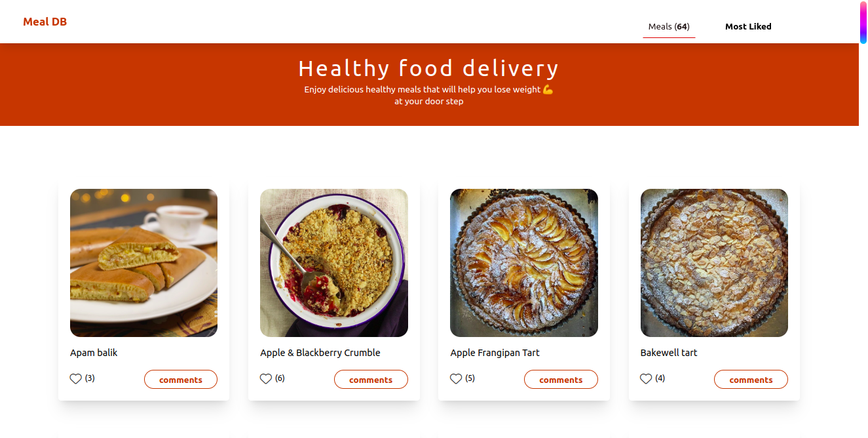Select the muscle emoji in the banner text

(x=548, y=89)
